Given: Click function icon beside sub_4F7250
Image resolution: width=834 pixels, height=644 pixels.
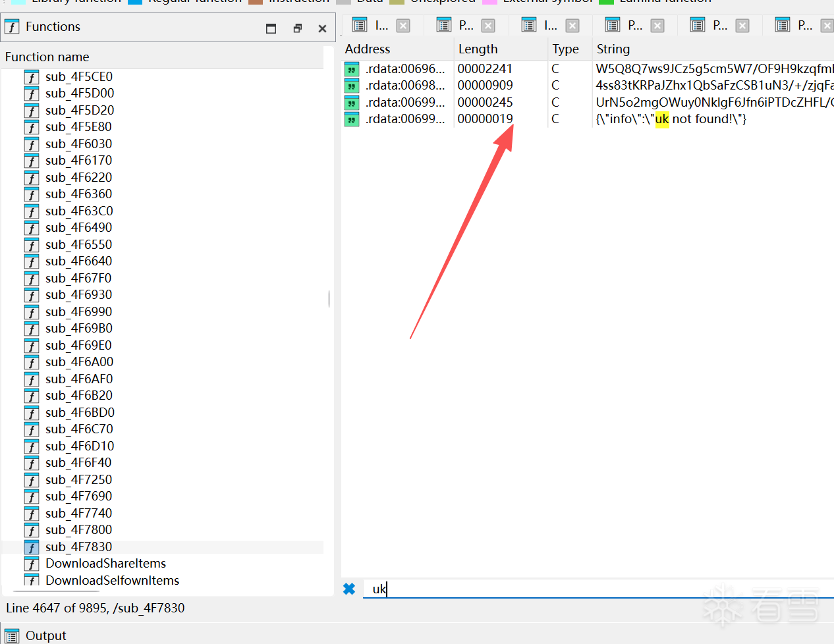Looking at the screenshot, I should (32, 480).
